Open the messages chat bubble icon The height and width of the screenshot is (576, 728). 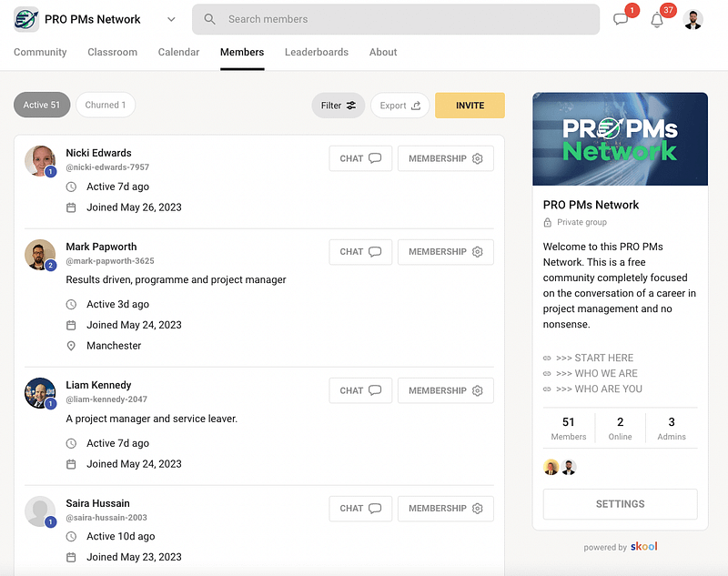point(622,19)
